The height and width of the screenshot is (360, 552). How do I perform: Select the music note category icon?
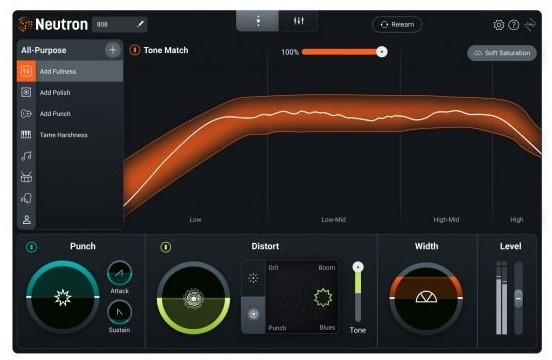[26, 156]
